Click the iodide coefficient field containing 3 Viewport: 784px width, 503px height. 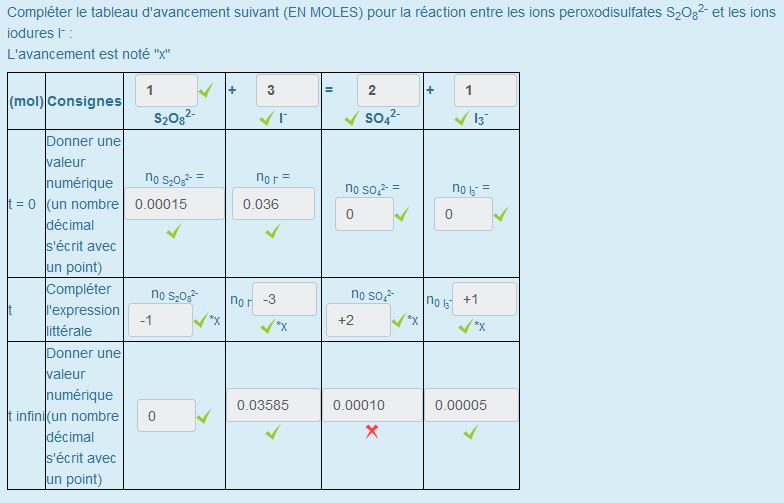pos(286,91)
